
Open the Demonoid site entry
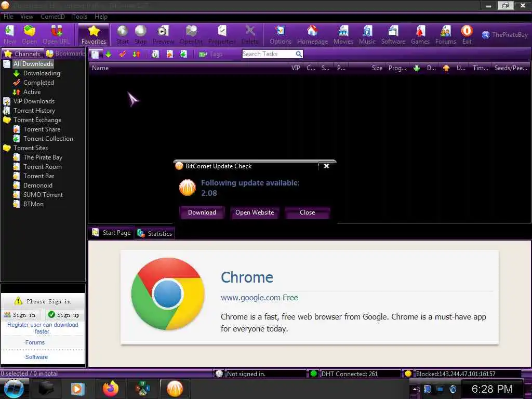37,185
